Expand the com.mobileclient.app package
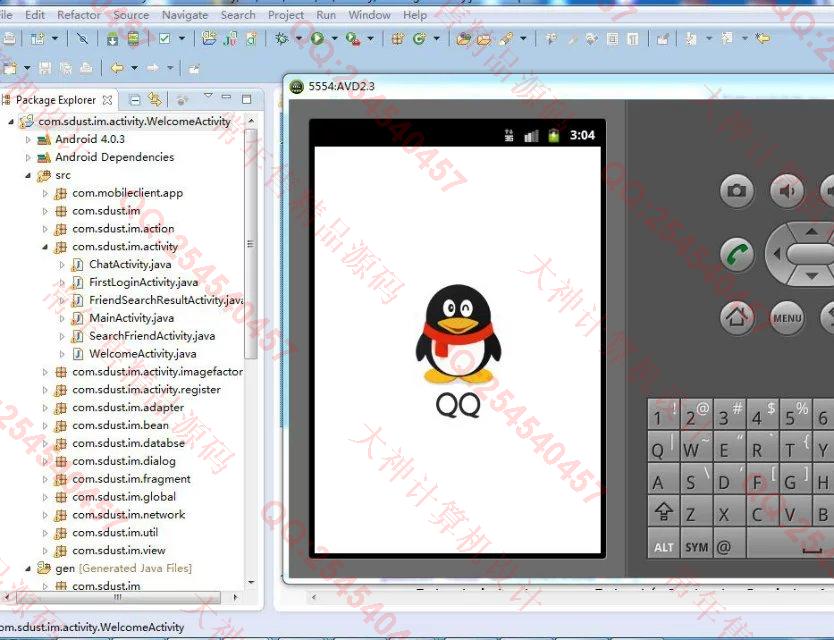Viewport: 834px width, 640px height. click(x=45, y=193)
